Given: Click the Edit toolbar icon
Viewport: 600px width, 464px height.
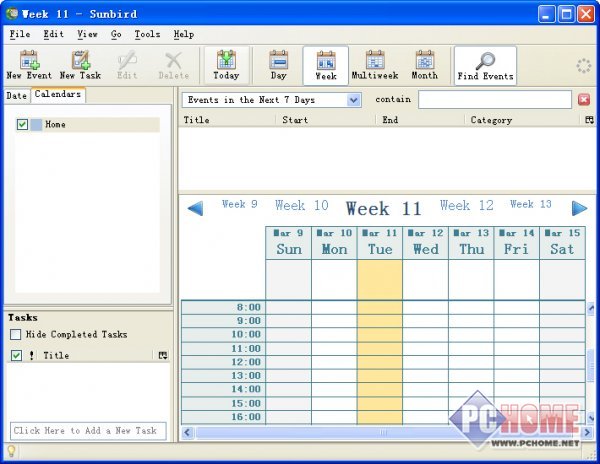Looking at the screenshot, I should (x=127, y=65).
